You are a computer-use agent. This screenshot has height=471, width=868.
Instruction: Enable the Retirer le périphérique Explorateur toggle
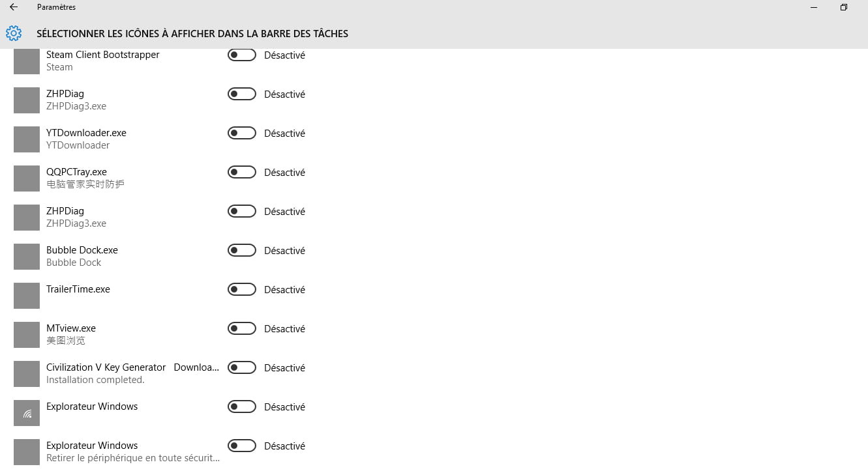click(241, 446)
